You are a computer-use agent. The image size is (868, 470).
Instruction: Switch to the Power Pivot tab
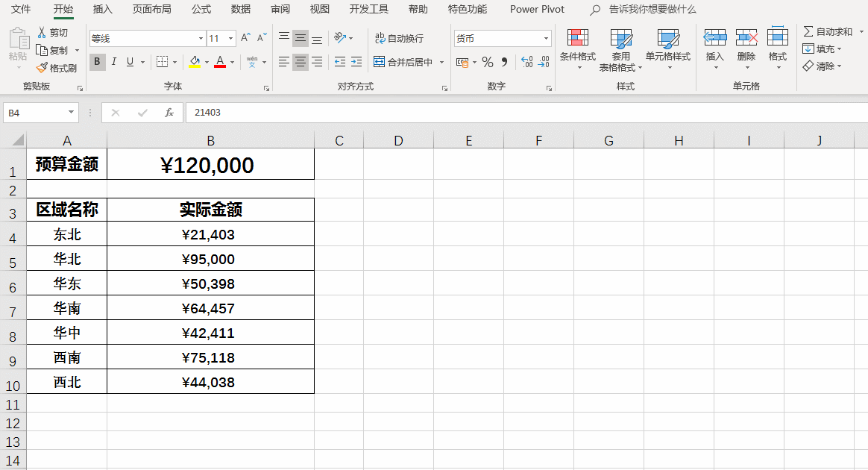coord(537,10)
